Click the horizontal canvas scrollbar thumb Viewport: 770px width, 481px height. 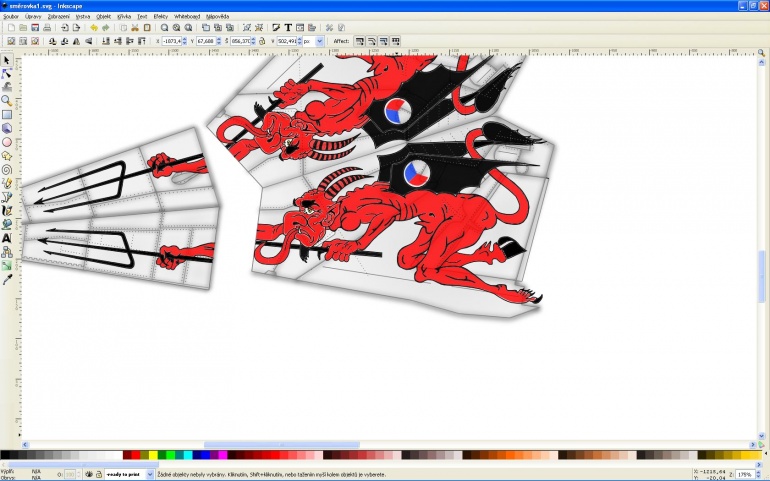tap(281, 445)
